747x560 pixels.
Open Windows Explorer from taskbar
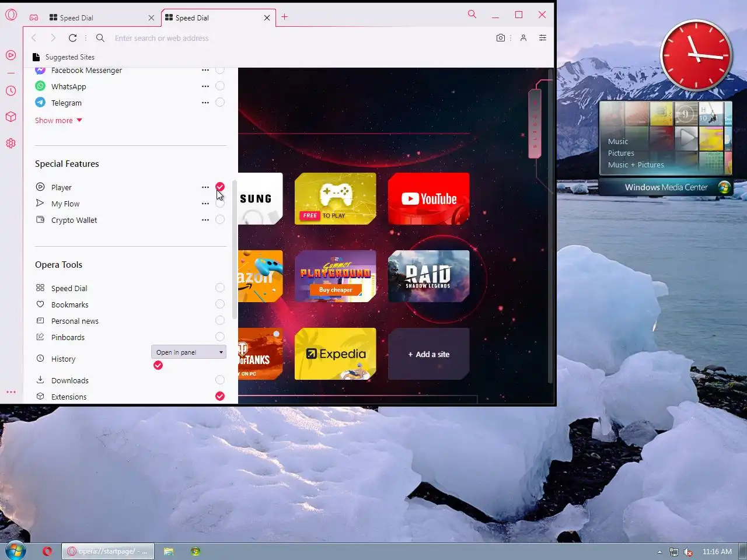(169, 551)
